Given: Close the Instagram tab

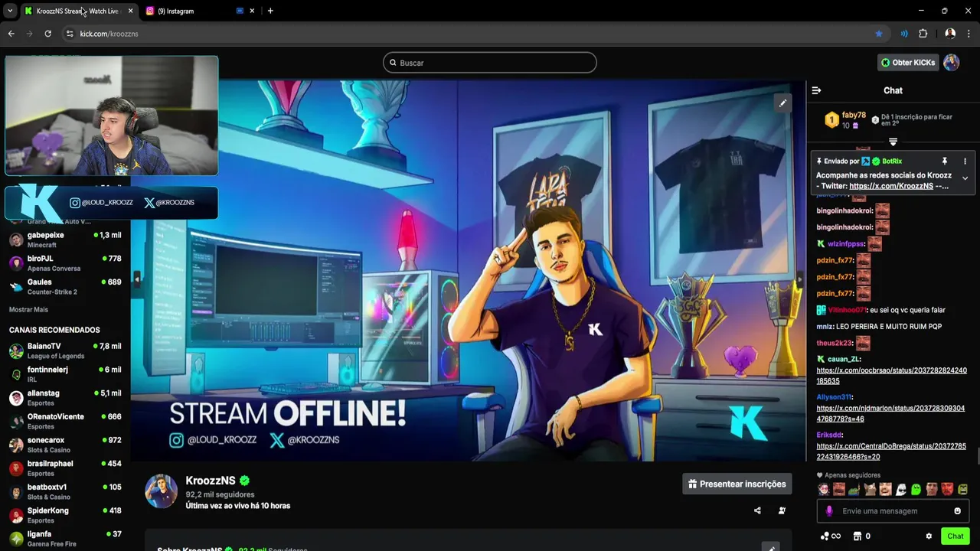Looking at the screenshot, I should point(252,11).
